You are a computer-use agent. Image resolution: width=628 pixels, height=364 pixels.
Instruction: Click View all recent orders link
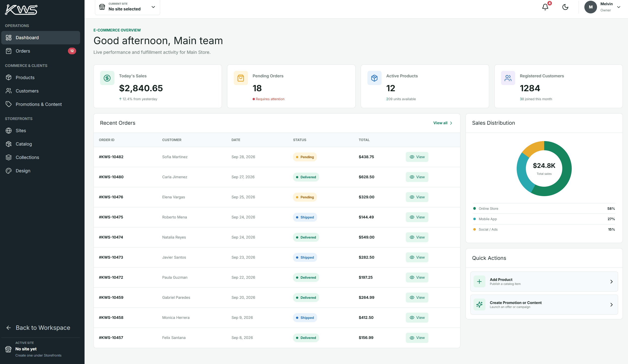pos(443,123)
